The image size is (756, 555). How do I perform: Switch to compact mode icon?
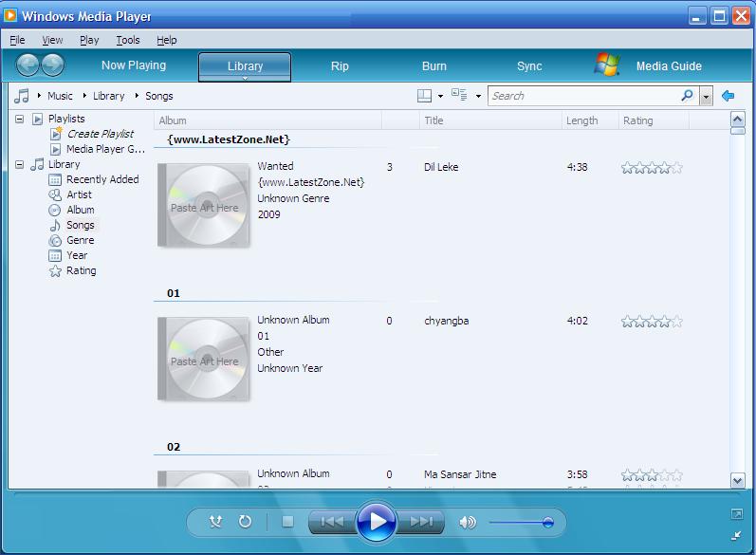[737, 535]
